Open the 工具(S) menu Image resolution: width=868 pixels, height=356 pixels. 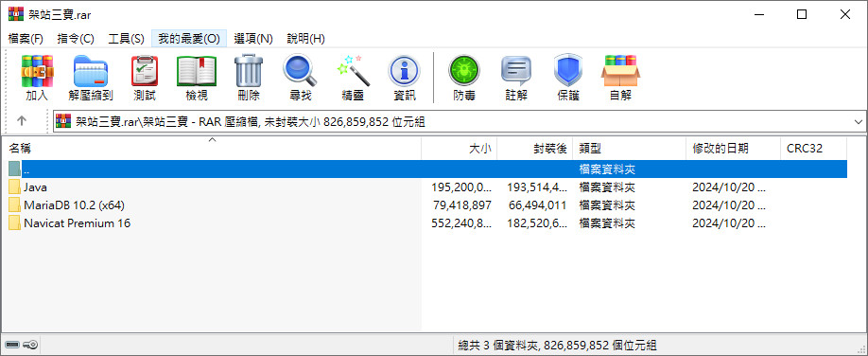[126, 39]
